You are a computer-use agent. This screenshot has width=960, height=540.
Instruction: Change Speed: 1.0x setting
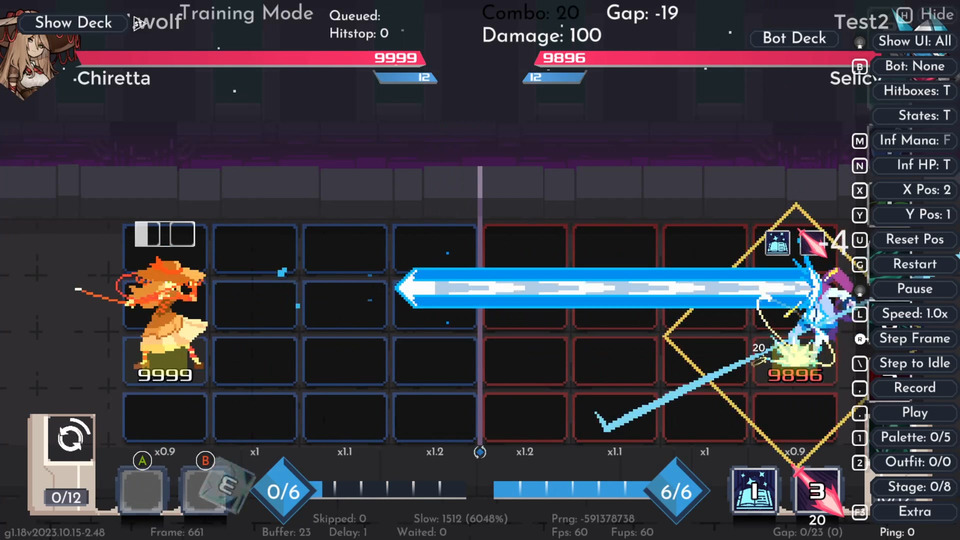[x=915, y=313]
